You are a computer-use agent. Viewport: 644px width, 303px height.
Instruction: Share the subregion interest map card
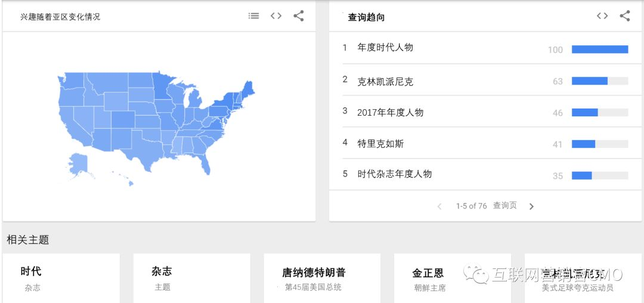tap(299, 16)
